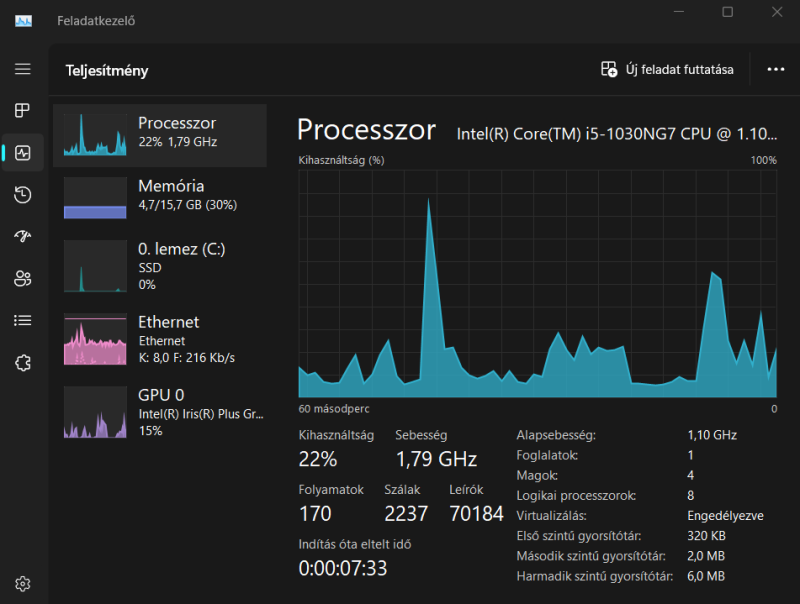
Task: Click the uptime value 0:00:07:33
Action: [x=343, y=568]
